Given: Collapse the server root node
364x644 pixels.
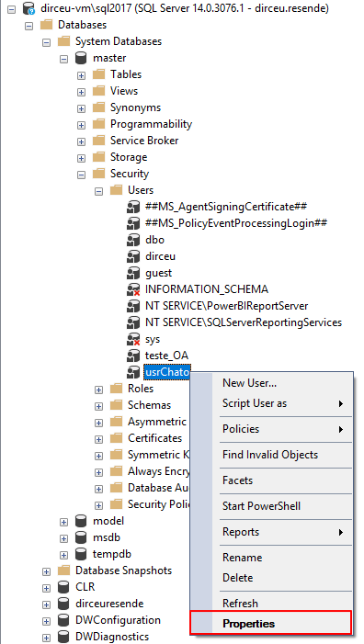Looking at the screenshot, I should tap(12, 9).
